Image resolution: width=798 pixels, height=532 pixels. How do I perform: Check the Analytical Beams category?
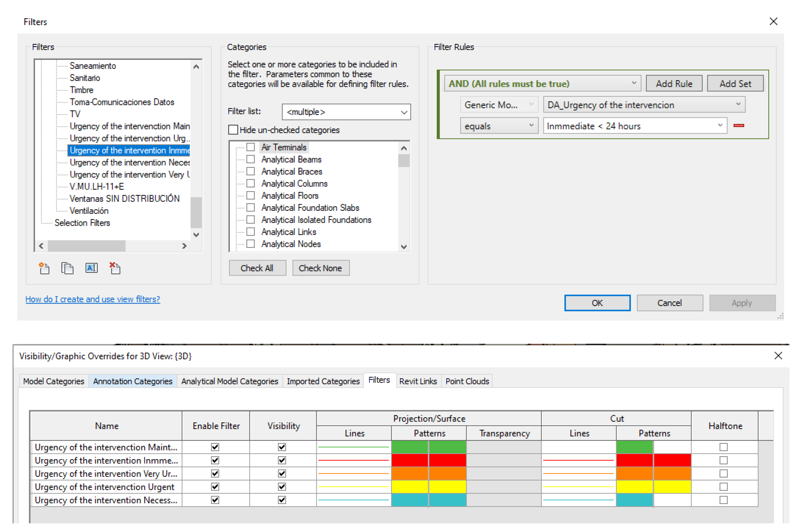point(250,159)
